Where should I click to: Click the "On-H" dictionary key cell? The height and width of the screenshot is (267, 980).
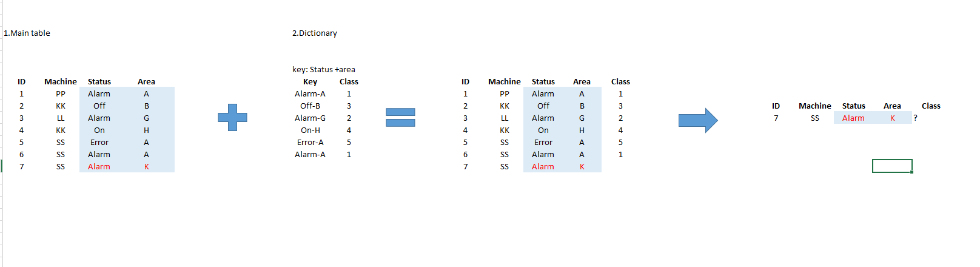tap(310, 130)
